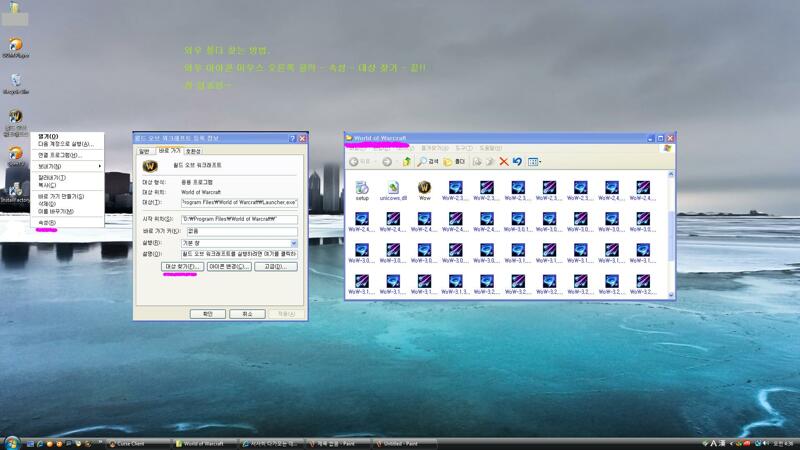This screenshot has height=450, width=800.
Task: Click the 시작 위치(S) start-in field
Action: (239, 219)
